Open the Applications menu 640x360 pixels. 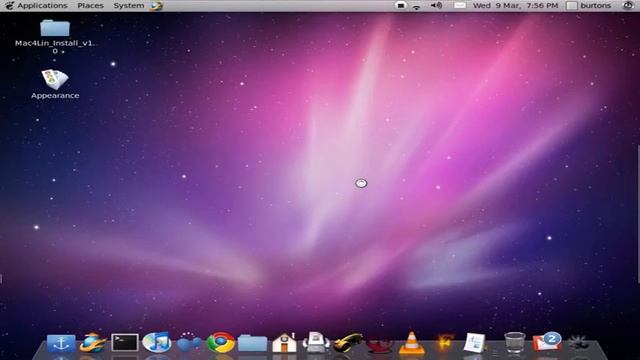click(42, 6)
